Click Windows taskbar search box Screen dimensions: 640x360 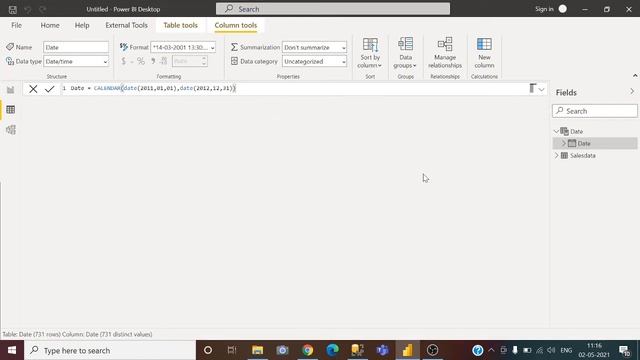point(110,350)
